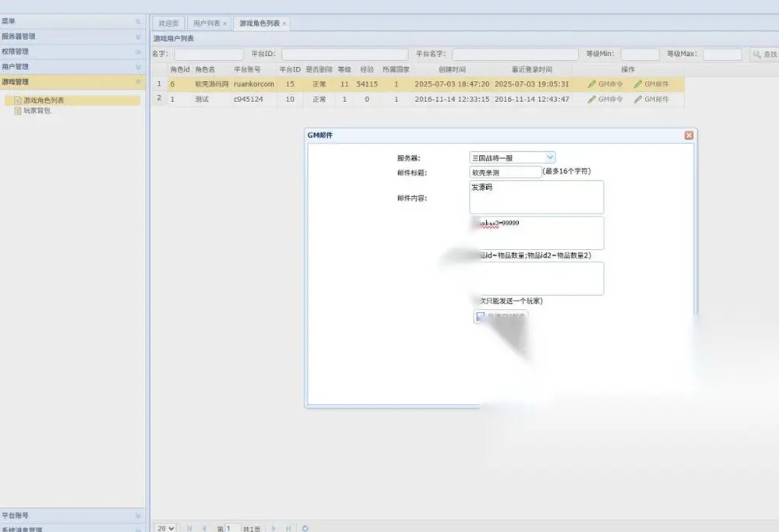Expand the 平台账号 menu section
This screenshot has width=779, height=532.
(138, 516)
